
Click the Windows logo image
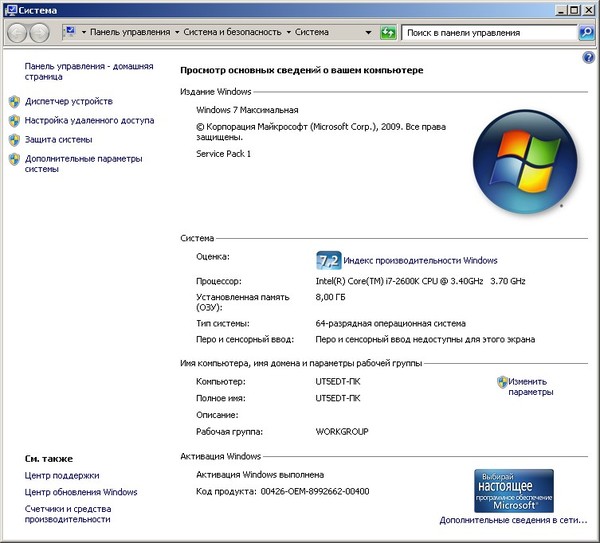coord(525,162)
